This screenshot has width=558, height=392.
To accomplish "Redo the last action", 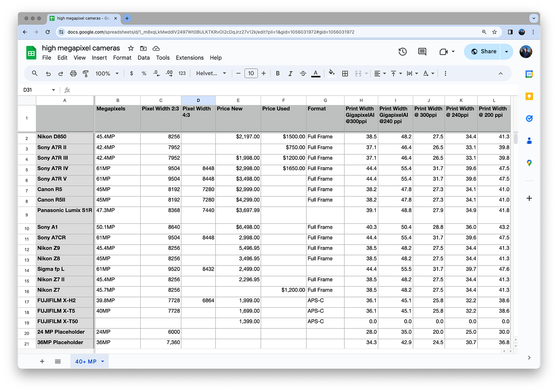I will tap(61, 73).
